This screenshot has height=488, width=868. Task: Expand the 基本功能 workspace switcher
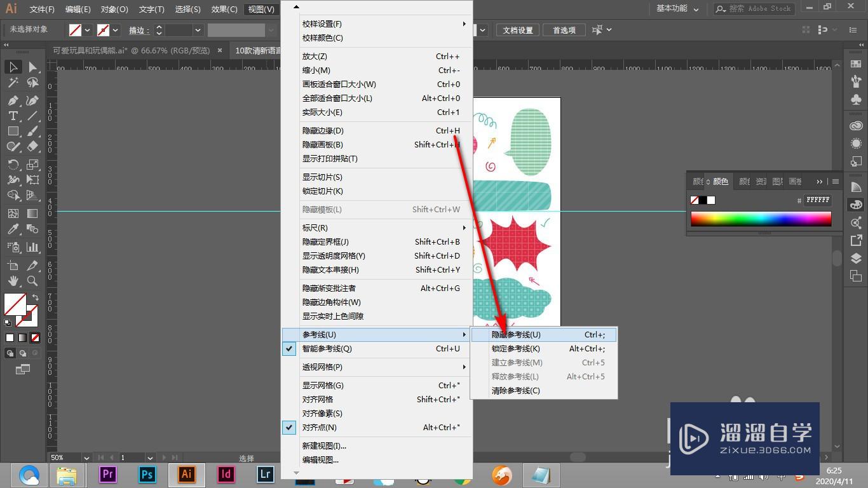(x=677, y=8)
